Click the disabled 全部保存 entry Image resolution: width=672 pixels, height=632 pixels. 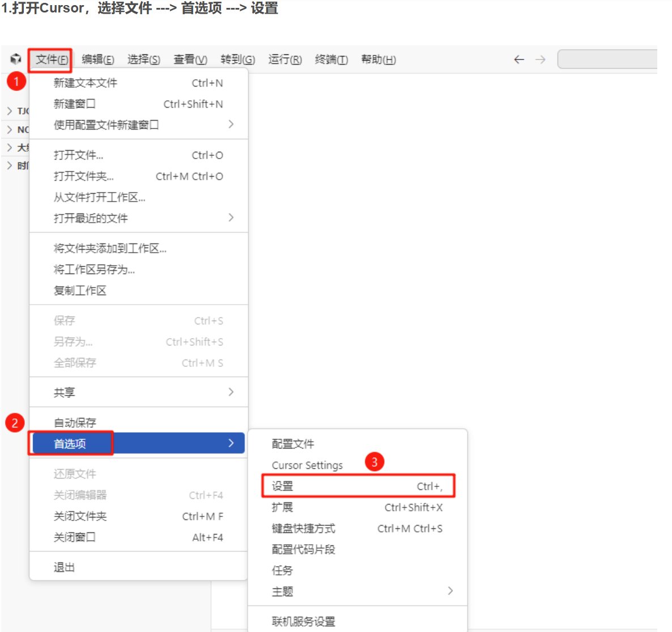pyautogui.click(x=138, y=362)
